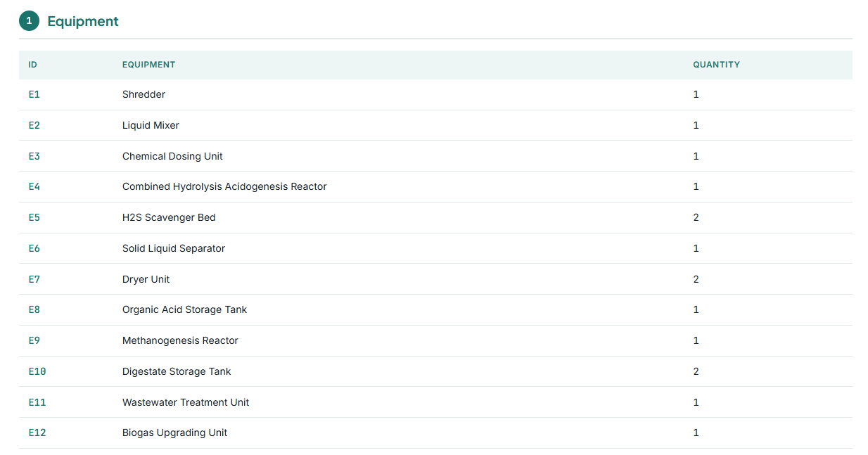Image resolution: width=868 pixels, height=455 pixels.
Task: Click Combined Hydrolysis Acidogenesis Reactor name
Action: tap(224, 186)
